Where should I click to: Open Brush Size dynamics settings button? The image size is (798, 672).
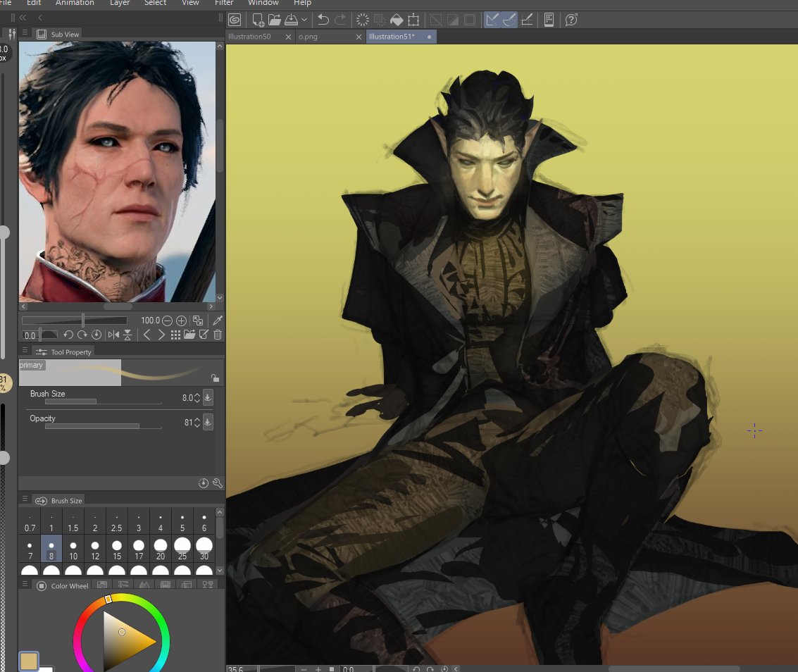pyautogui.click(x=208, y=397)
